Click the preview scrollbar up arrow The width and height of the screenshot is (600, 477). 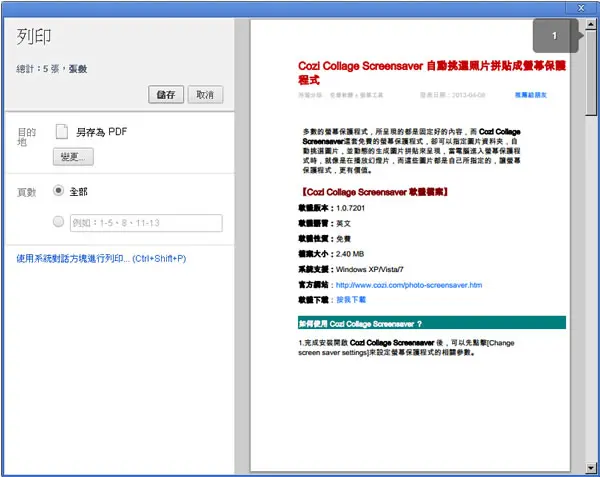click(x=591, y=24)
